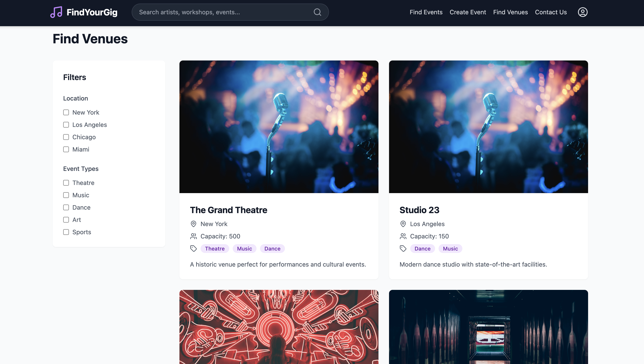
Task: Go to Create Event page
Action: pos(468,12)
